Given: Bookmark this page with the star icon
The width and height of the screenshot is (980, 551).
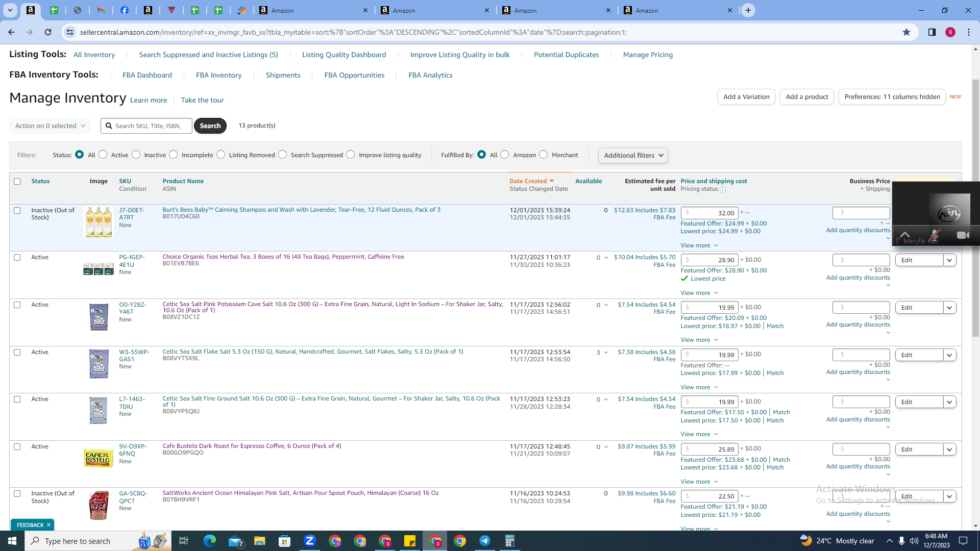Looking at the screenshot, I should tap(906, 32).
